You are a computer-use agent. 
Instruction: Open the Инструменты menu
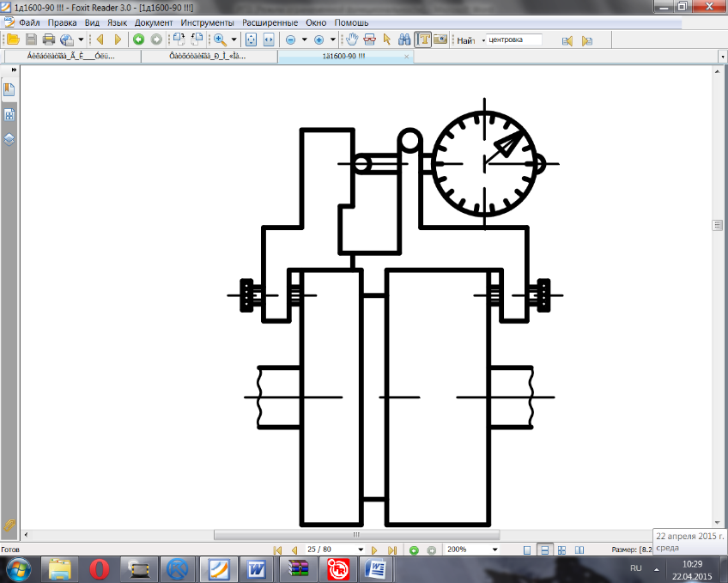click(x=208, y=22)
